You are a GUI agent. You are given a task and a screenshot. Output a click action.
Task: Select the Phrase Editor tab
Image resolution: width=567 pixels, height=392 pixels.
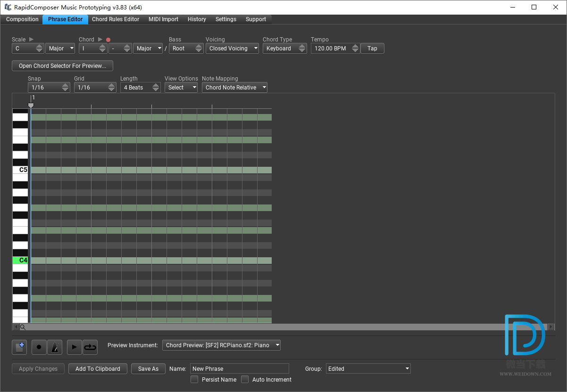(x=65, y=19)
